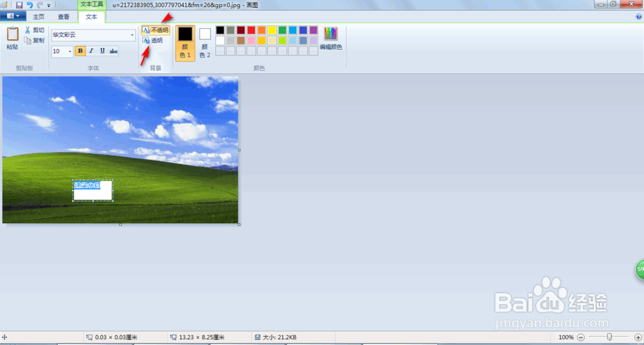
Task: Select 颜色 1 foreground color button
Action: [185, 43]
